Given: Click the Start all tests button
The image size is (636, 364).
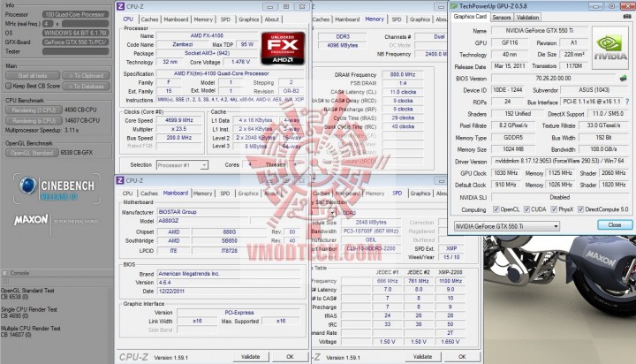Looking at the screenshot, I should click(33, 75).
